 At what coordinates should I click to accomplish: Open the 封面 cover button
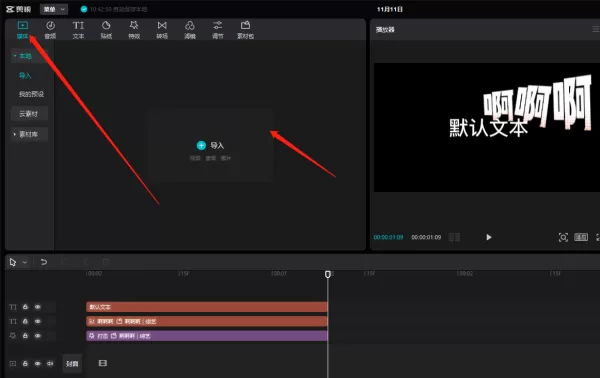tap(72, 363)
